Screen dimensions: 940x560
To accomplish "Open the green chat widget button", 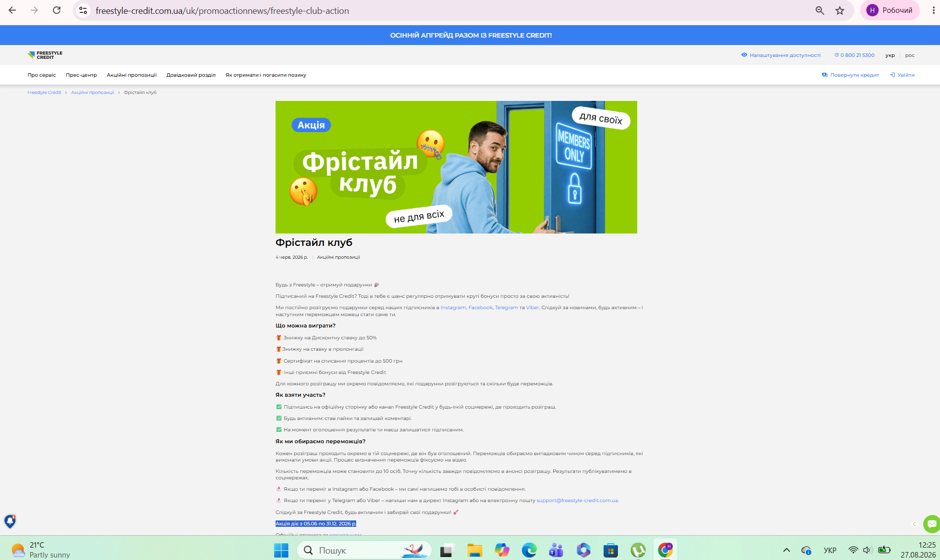I will (932, 523).
